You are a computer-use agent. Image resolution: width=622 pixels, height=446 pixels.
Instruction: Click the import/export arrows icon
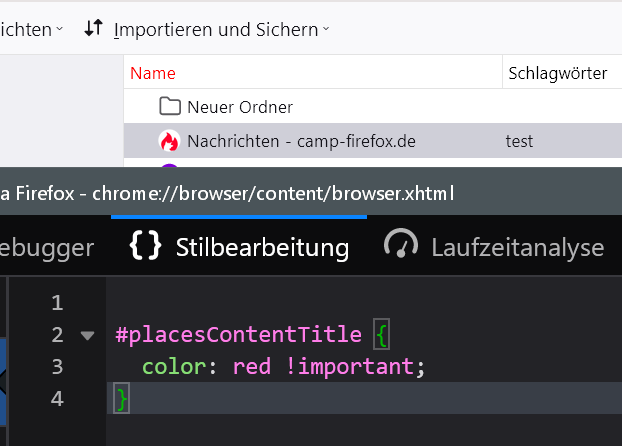coord(93,29)
